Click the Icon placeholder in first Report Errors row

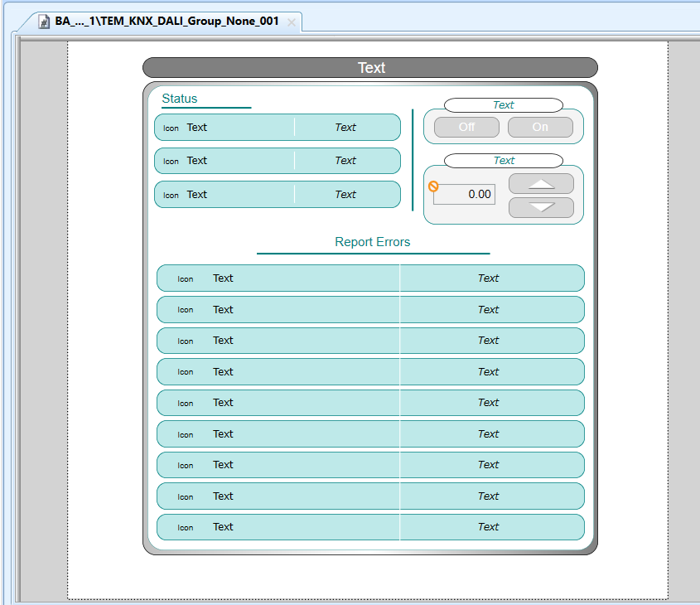point(186,279)
